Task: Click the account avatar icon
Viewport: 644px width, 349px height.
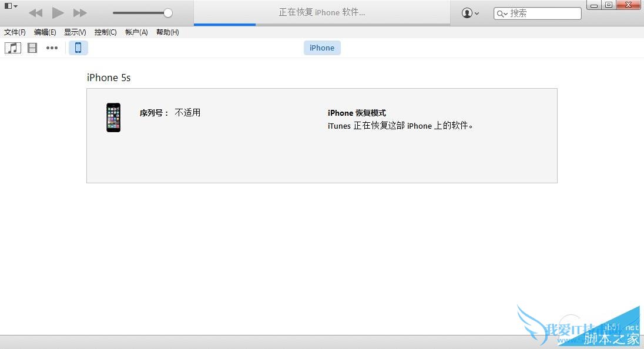Action: tap(467, 12)
